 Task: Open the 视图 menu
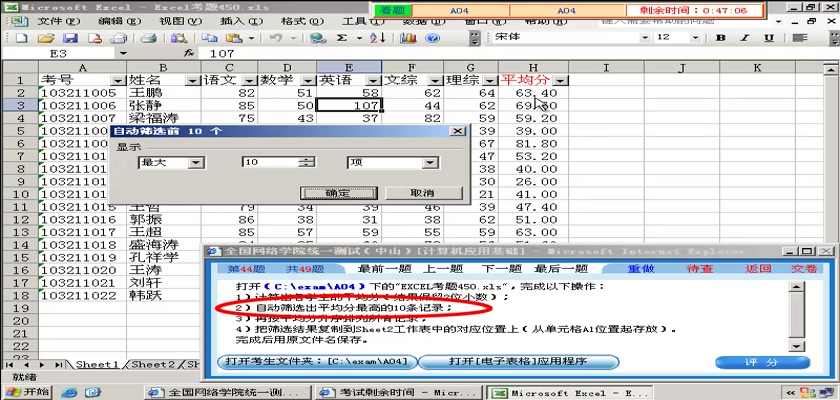coord(181,21)
